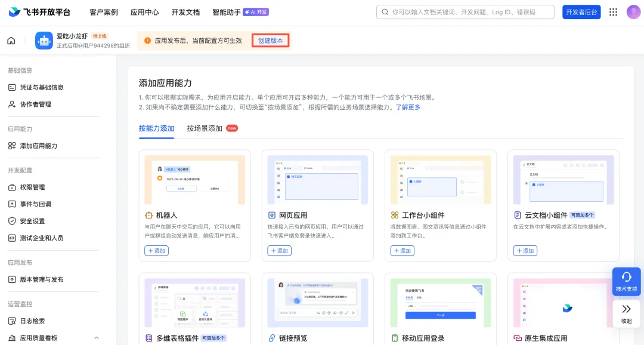
Task: Switch to the 按场景添加 tab
Action: (205, 128)
